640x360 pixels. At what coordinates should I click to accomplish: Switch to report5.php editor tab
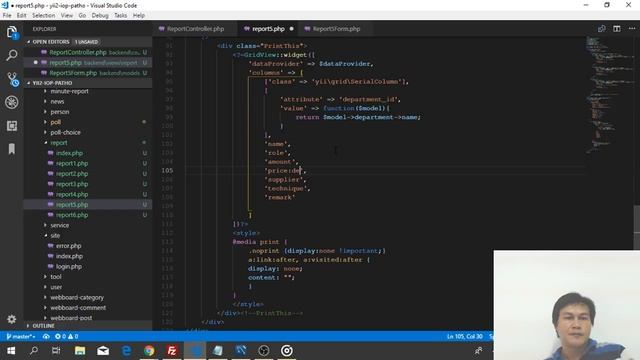[x=268, y=29]
